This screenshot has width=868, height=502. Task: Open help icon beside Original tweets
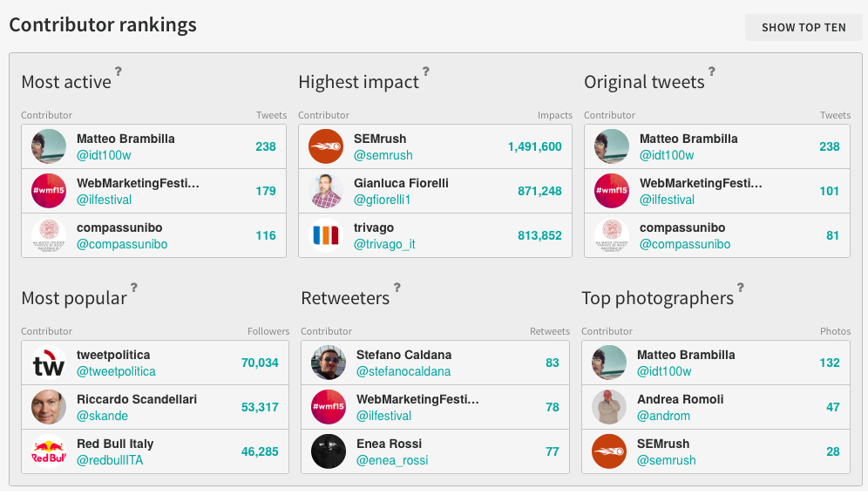coord(711,71)
